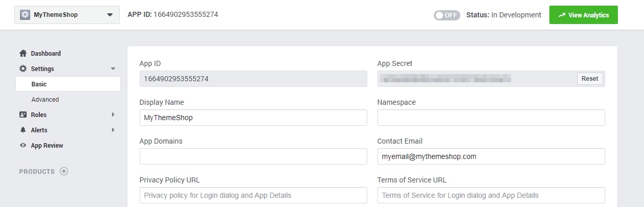
Task: Open the MyThemeShop app selector dropdown
Action: tap(109, 15)
